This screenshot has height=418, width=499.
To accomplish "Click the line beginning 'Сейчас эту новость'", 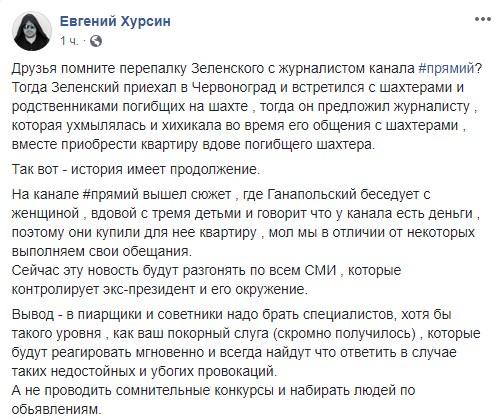I will (x=206, y=270).
